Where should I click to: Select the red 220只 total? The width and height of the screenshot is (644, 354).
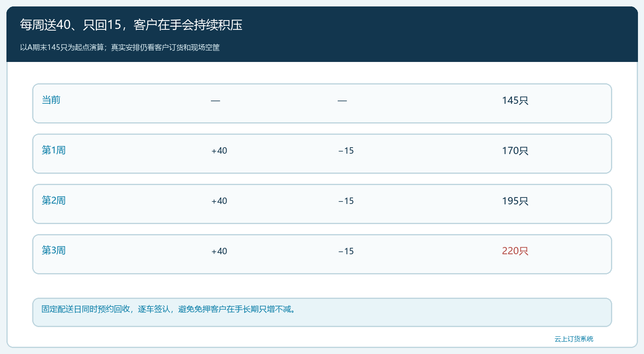(x=515, y=251)
